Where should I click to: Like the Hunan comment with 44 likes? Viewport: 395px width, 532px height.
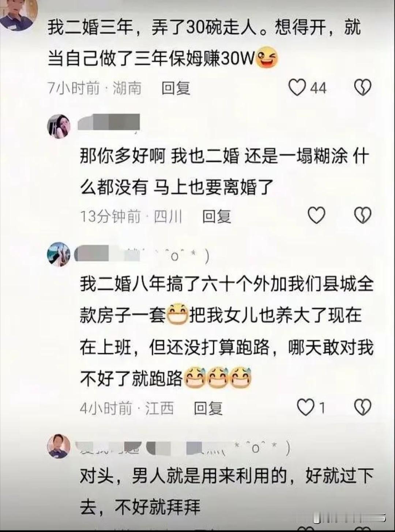(x=297, y=88)
